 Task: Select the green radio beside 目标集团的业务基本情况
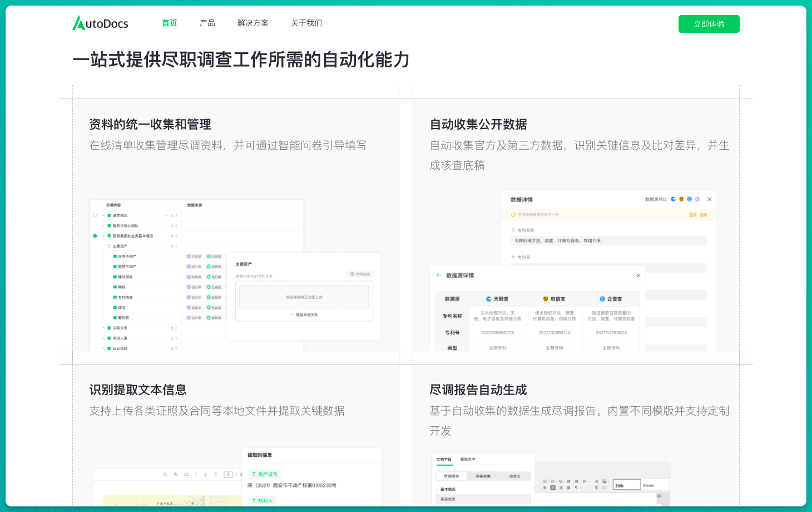95,236
